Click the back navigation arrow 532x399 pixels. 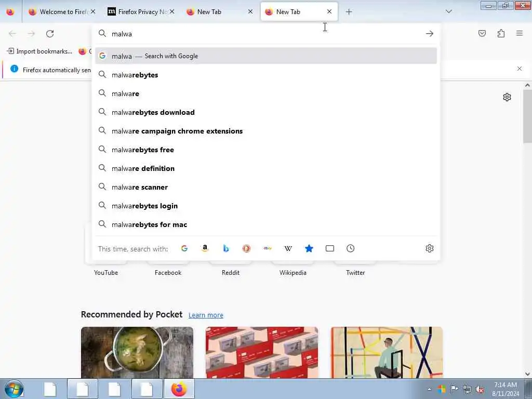(x=12, y=34)
